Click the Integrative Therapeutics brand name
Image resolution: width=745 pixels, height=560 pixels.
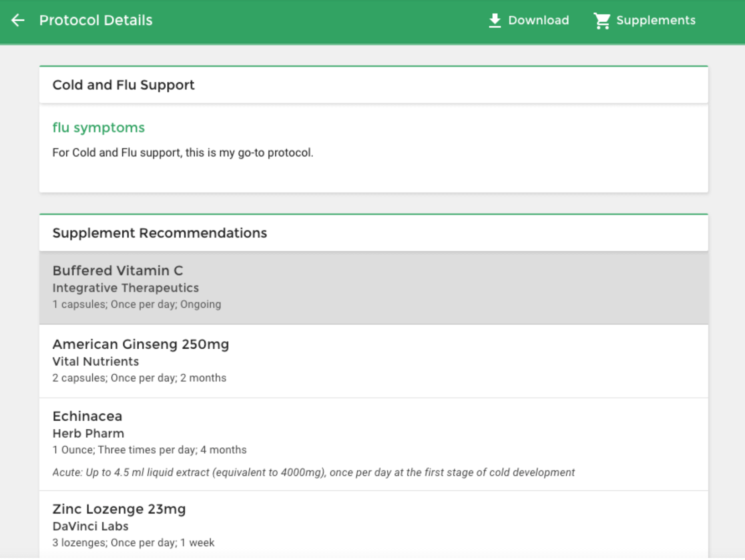click(x=125, y=288)
